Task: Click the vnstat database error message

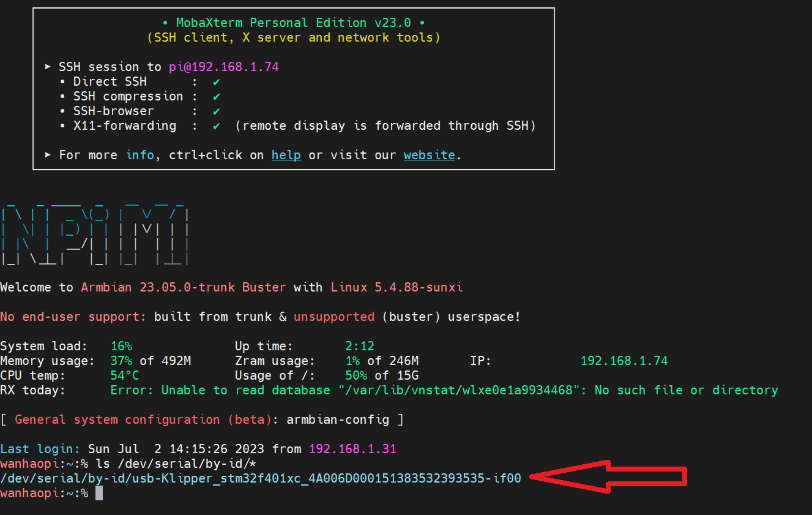Action: 444,390
